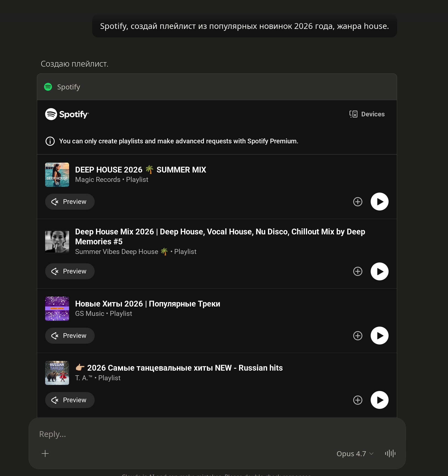Open the DEEP HOUSE summer mix cover thumbnail
Image resolution: width=448 pixels, height=476 pixels.
[57, 175]
